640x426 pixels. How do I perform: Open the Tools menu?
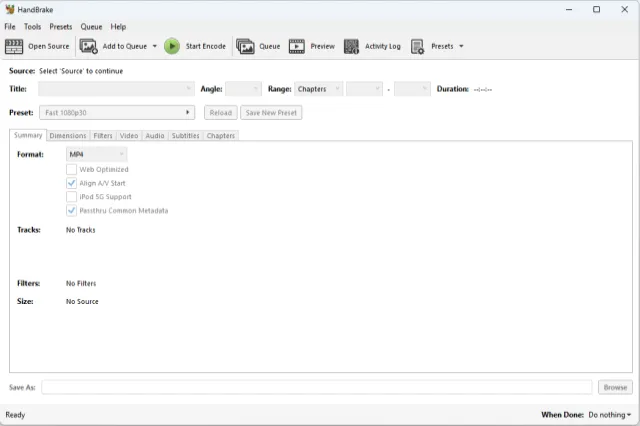tap(33, 27)
